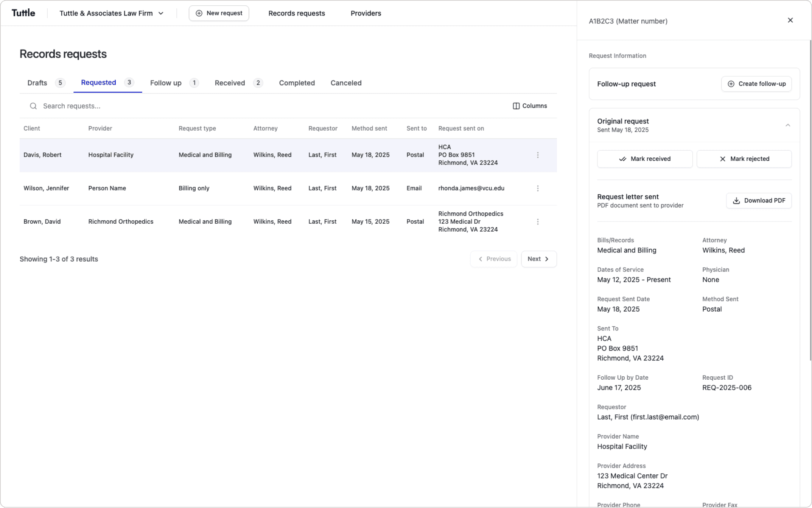The height and width of the screenshot is (508, 812).
Task: Open the Received tab
Action: 230,83
